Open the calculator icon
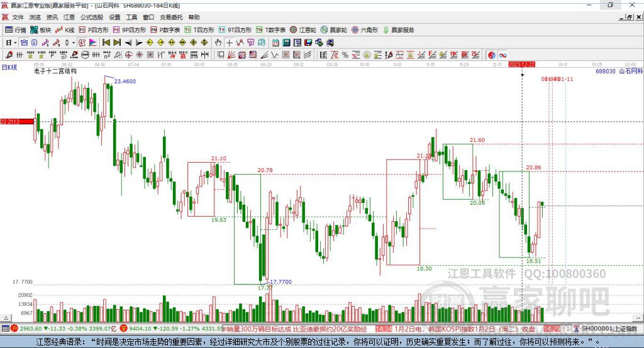The height and width of the screenshot is (348, 644). (x=286, y=43)
